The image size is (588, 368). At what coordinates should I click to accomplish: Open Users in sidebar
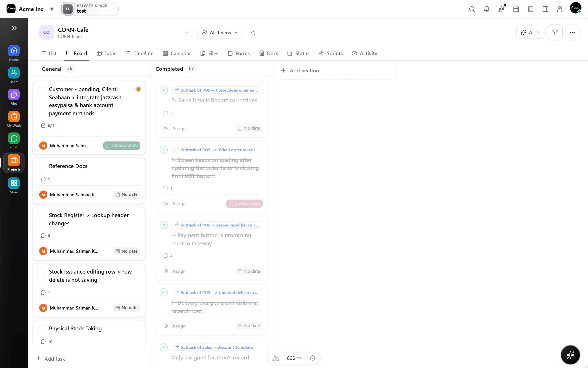click(x=14, y=75)
